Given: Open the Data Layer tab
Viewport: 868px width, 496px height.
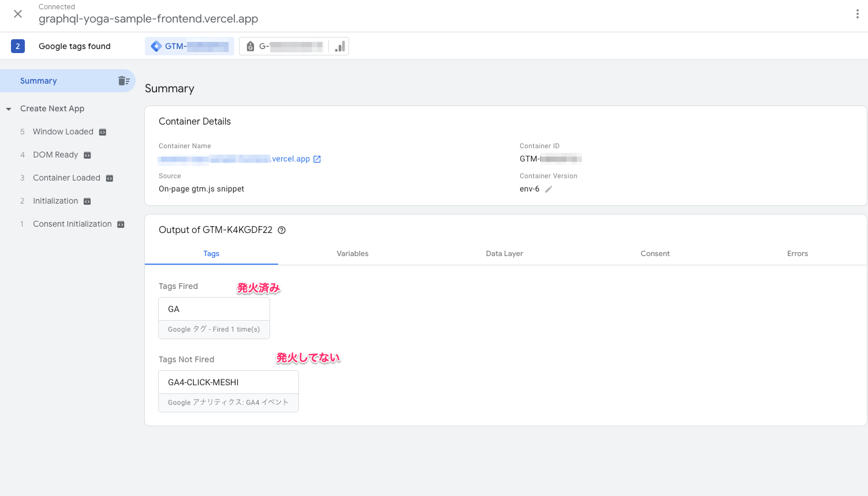Looking at the screenshot, I should [x=504, y=254].
